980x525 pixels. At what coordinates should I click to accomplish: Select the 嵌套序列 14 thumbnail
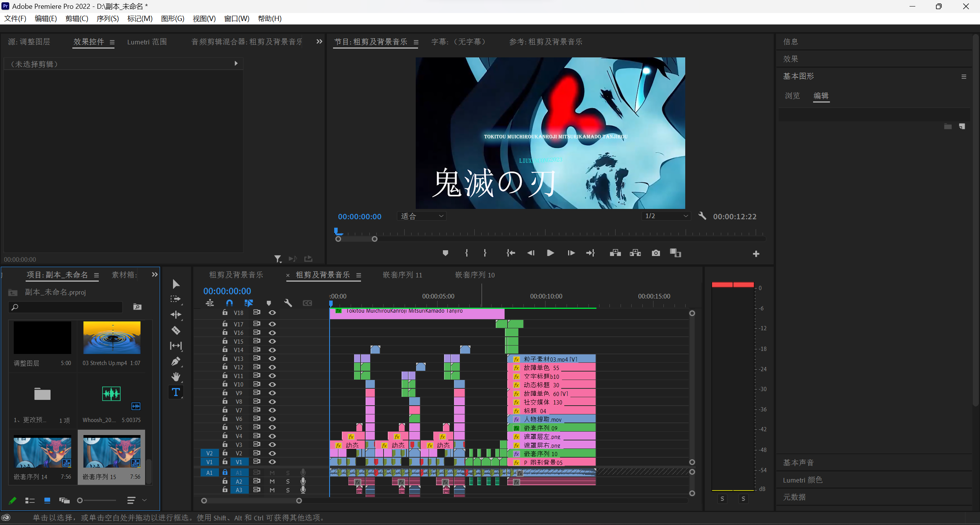(x=42, y=452)
